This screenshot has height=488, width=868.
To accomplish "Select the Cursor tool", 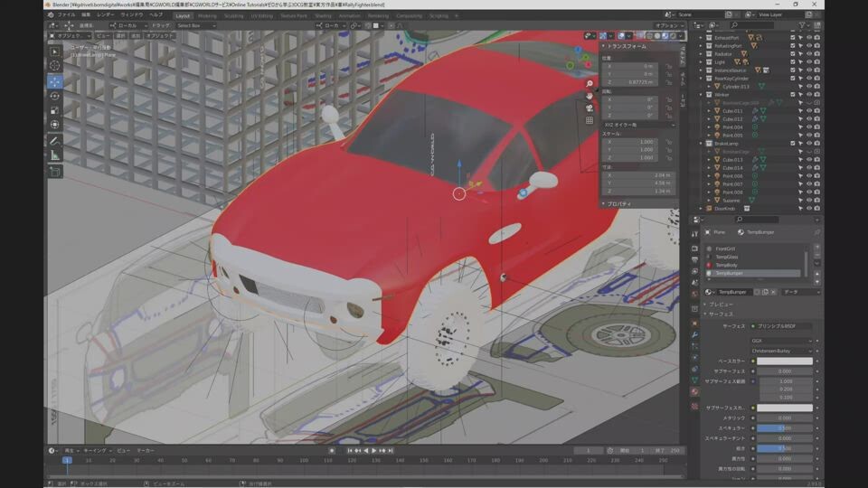I will coord(55,65).
